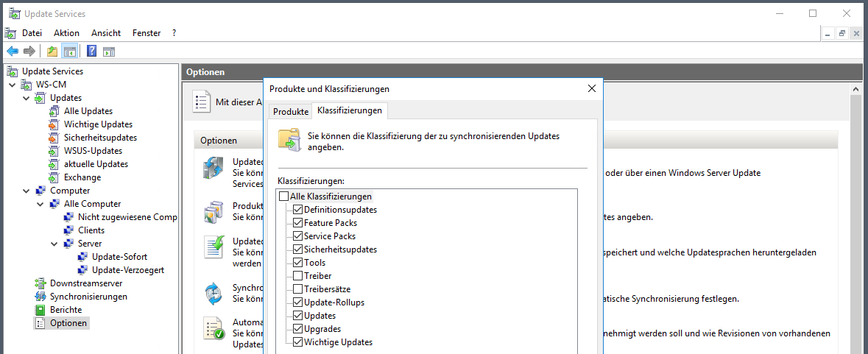
Task: Click the Berichte icon
Action: click(x=40, y=310)
